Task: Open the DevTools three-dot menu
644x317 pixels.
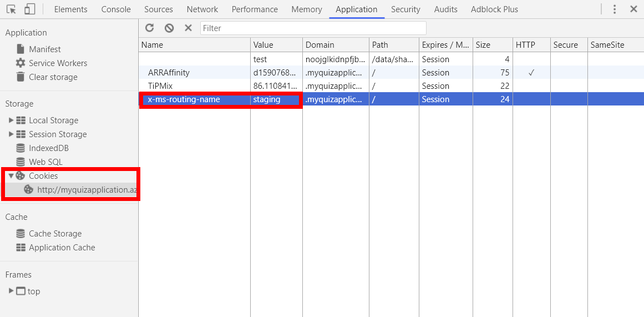Action: click(615, 9)
